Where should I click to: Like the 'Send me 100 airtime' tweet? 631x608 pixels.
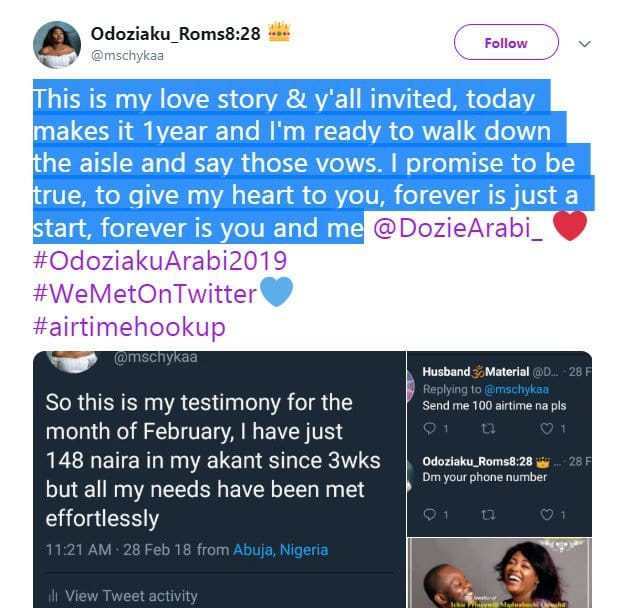coord(549,429)
